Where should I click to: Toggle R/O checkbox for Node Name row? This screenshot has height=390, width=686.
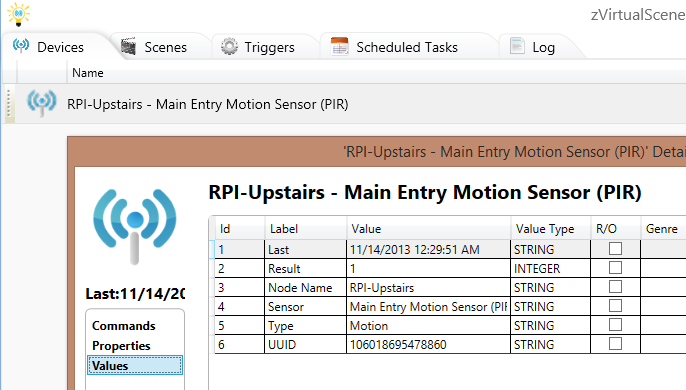pos(615,287)
